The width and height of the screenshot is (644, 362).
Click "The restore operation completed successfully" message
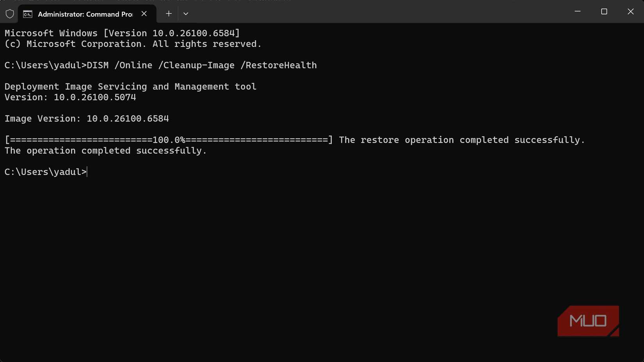click(x=462, y=140)
